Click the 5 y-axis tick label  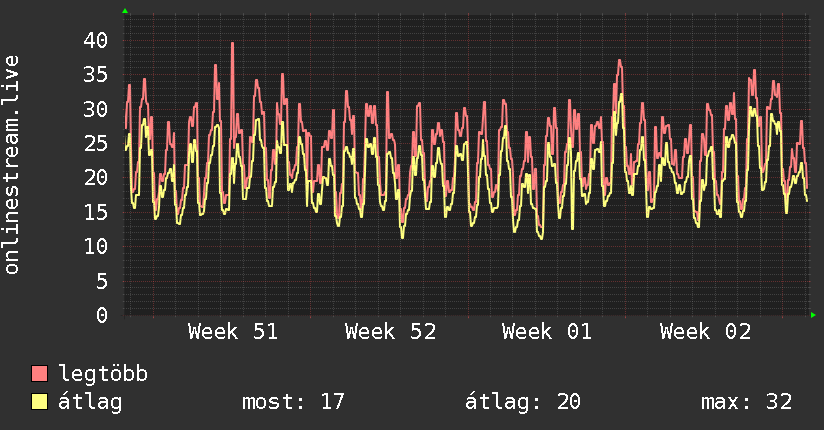pos(102,281)
